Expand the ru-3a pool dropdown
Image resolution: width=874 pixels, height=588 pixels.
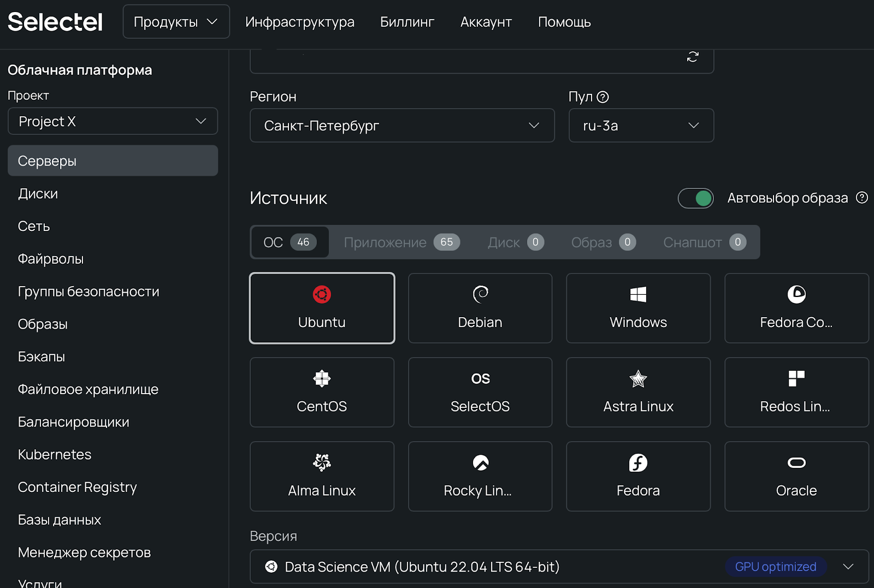coord(641,126)
